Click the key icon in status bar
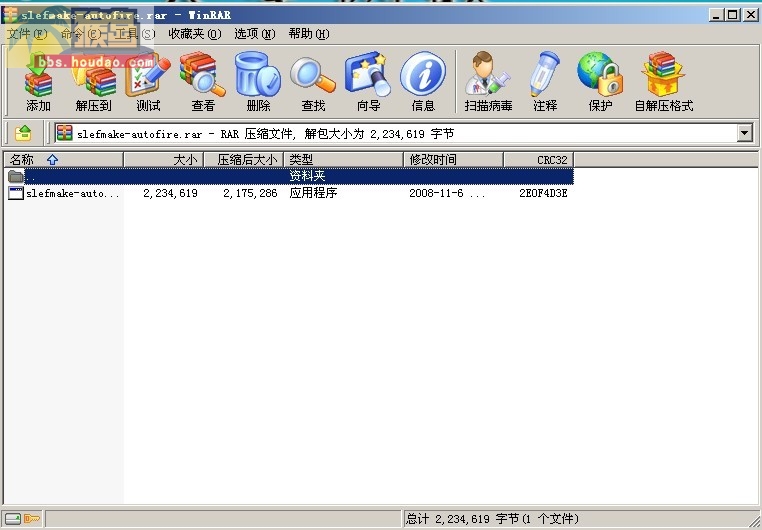This screenshot has height=530, width=762. (x=32, y=519)
